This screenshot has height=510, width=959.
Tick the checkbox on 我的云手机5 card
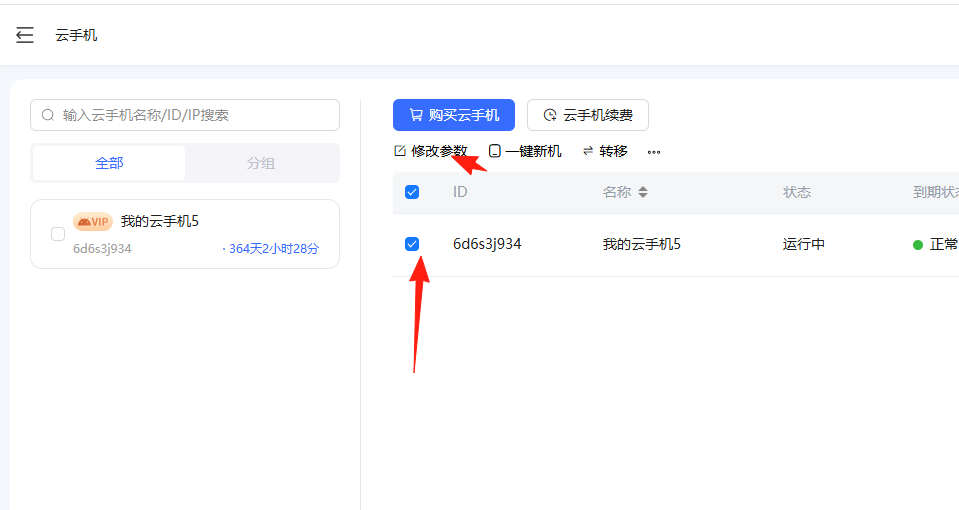click(x=58, y=234)
